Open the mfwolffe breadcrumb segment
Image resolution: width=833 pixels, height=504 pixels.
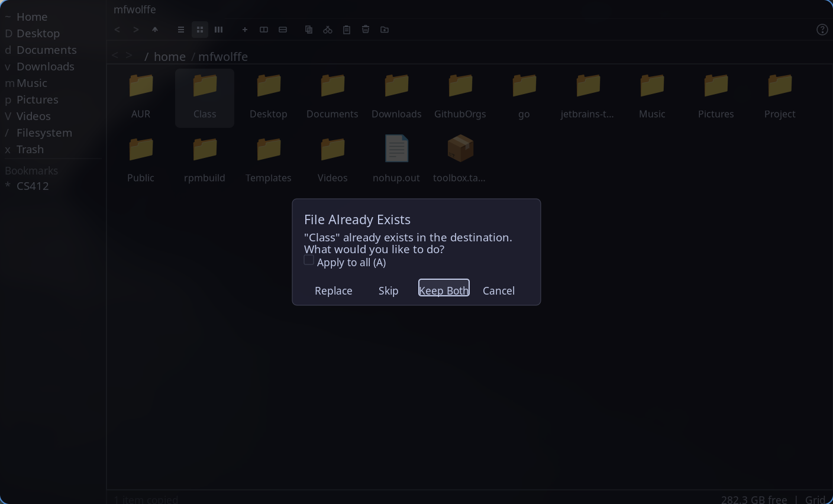point(223,56)
